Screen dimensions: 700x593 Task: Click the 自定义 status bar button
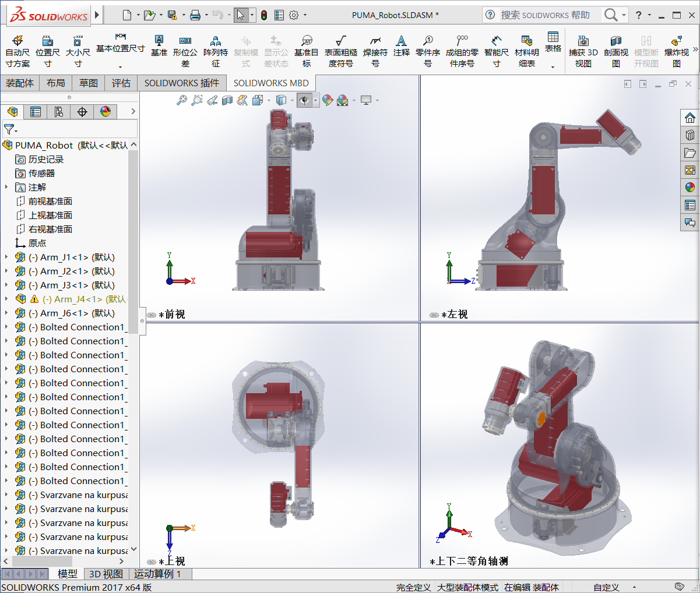click(x=606, y=587)
